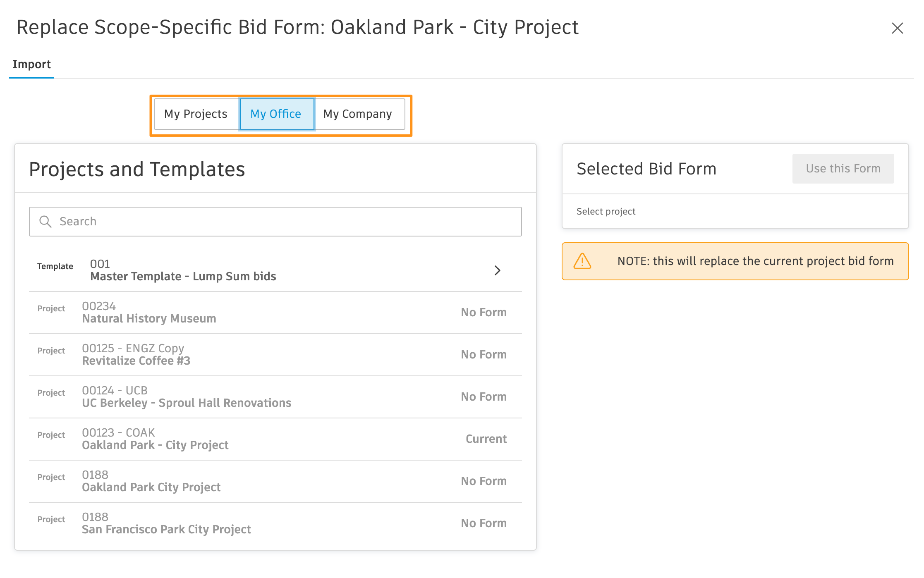
Task: Select the My Projects filter option
Action: point(195,114)
